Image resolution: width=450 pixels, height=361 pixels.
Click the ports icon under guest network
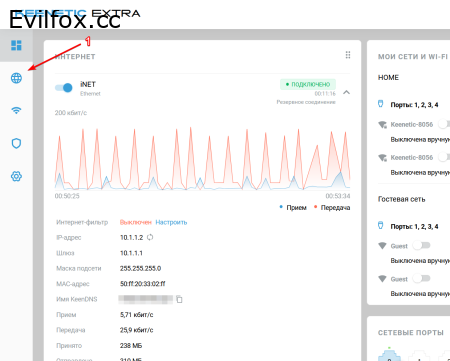coord(380,225)
